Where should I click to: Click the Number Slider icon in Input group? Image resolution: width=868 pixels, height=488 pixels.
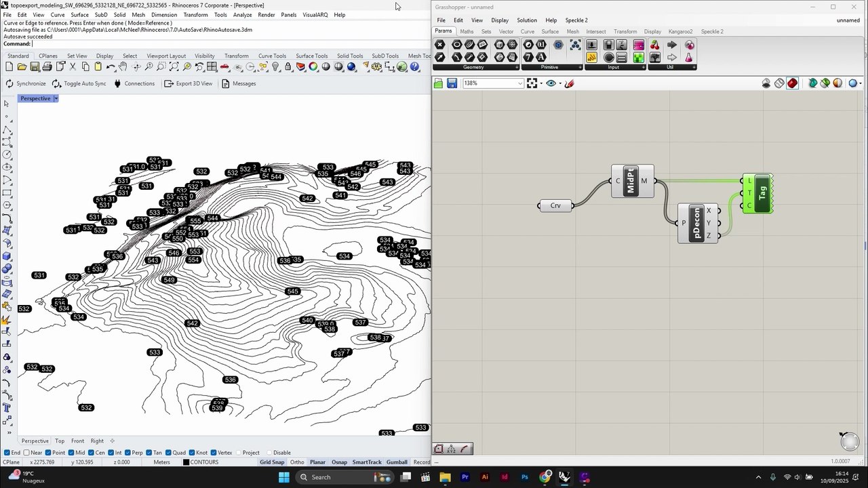point(608,45)
